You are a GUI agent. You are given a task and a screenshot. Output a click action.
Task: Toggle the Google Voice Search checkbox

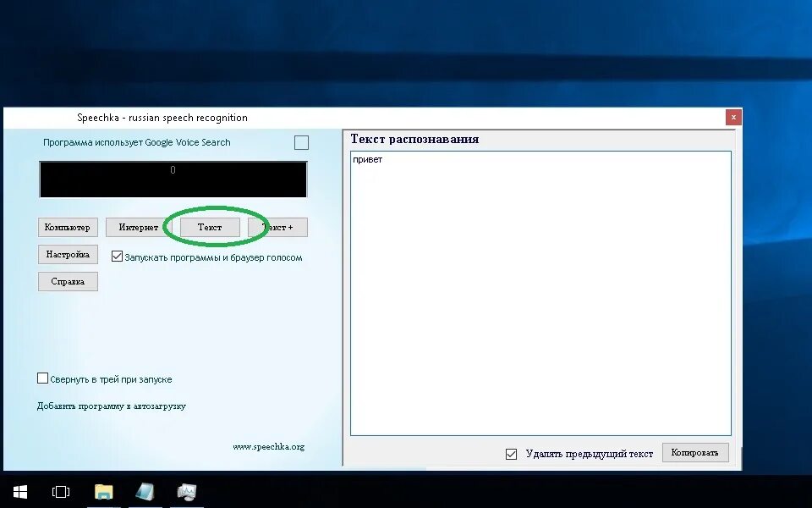pos(301,142)
